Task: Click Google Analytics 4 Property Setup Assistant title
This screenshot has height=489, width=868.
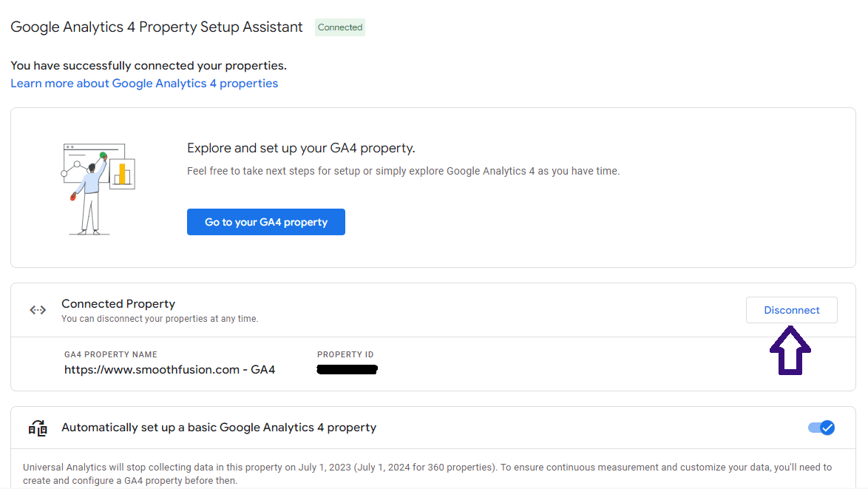Action: tap(157, 27)
